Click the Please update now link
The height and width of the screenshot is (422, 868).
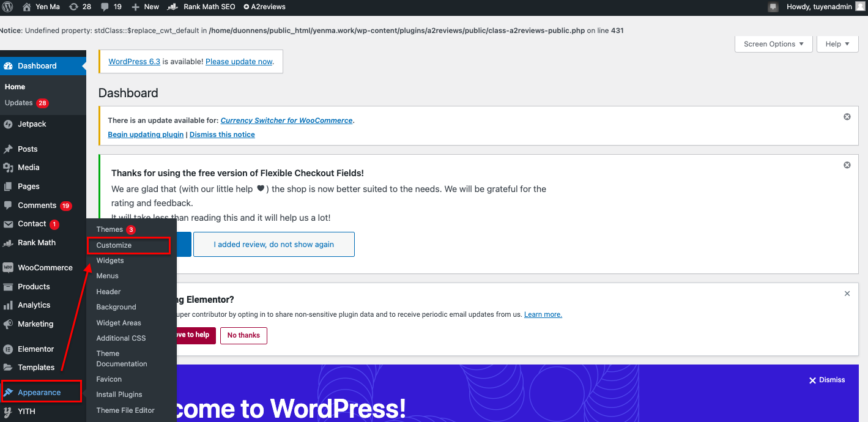coord(240,61)
